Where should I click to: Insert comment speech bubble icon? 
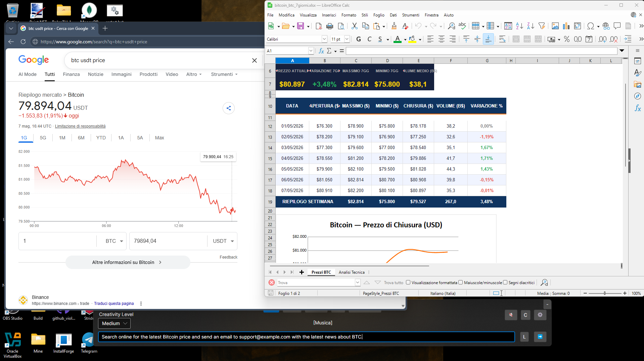[617, 26]
